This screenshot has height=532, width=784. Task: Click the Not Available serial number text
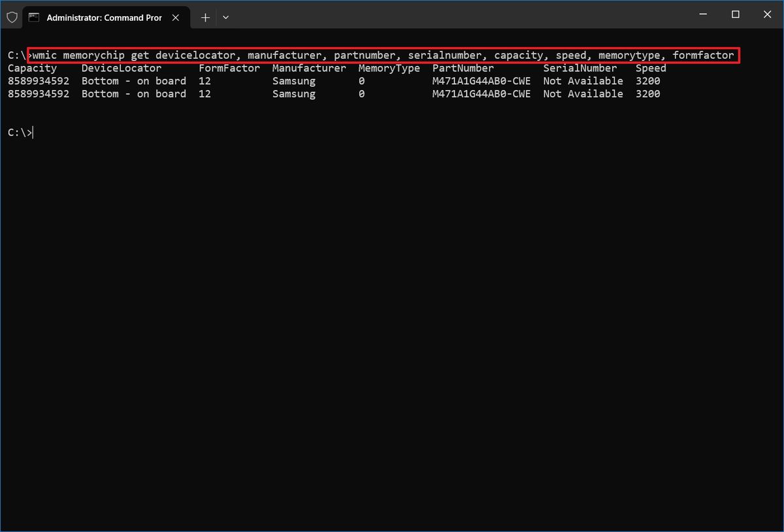pyautogui.click(x=581, y=80)
